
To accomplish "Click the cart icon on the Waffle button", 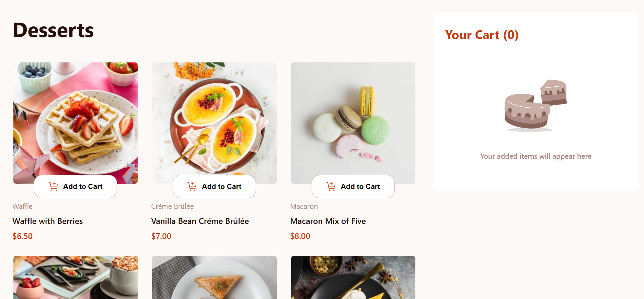I will pyautogui.click(x=54, y=187).
